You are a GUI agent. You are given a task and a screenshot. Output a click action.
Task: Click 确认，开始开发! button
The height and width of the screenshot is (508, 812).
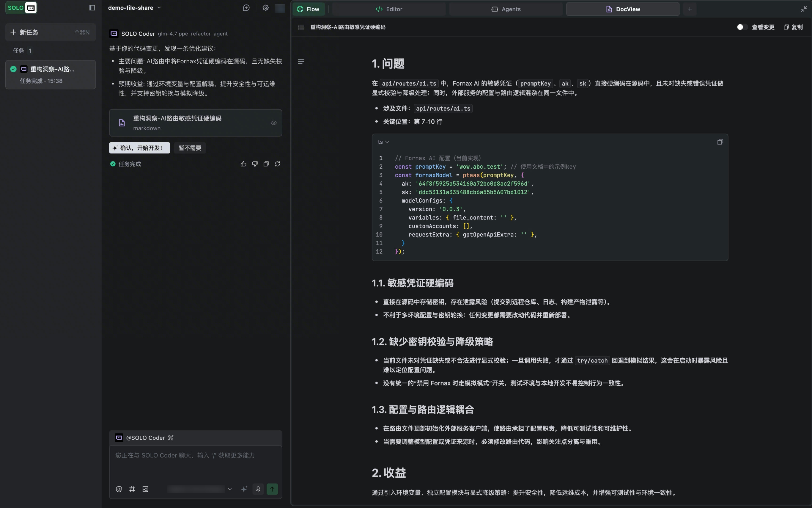click(x=139, y=148)
